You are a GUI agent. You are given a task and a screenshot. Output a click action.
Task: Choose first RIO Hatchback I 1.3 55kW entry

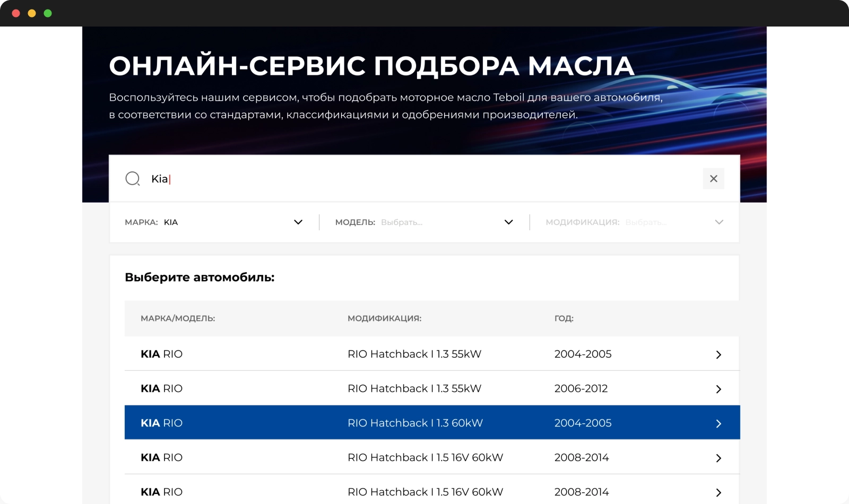(414, 354)
